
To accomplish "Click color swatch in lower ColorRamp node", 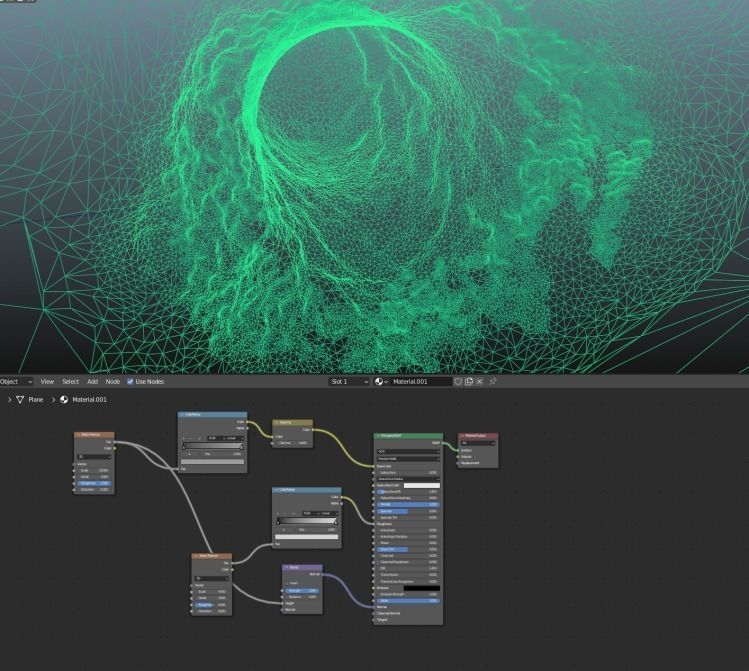I will [307, 537].
